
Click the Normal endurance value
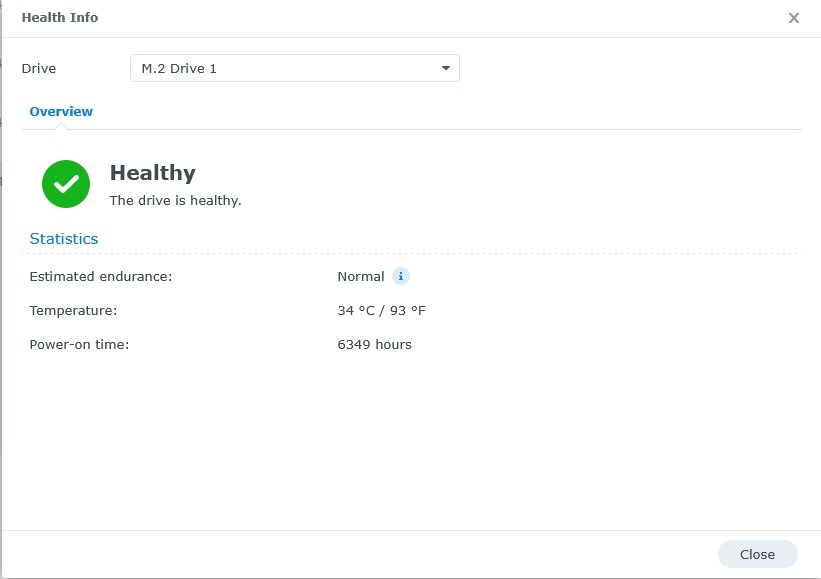[x=361, y=277]
